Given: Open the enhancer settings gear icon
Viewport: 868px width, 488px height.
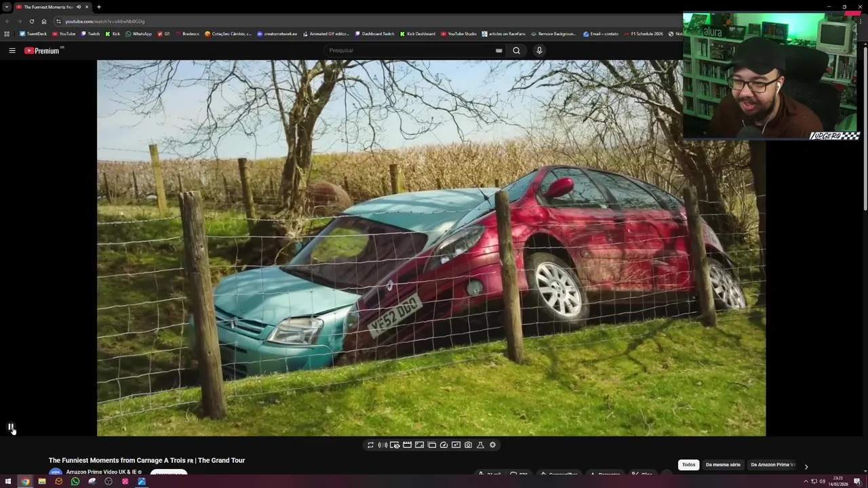Looking at the screenshot, I should 492,445.
